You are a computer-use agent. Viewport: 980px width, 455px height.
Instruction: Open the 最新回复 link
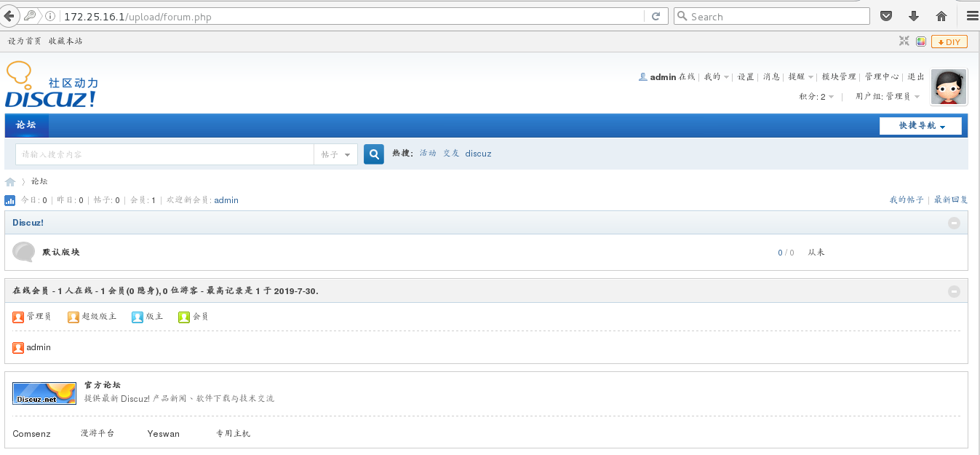click(951, 200)
